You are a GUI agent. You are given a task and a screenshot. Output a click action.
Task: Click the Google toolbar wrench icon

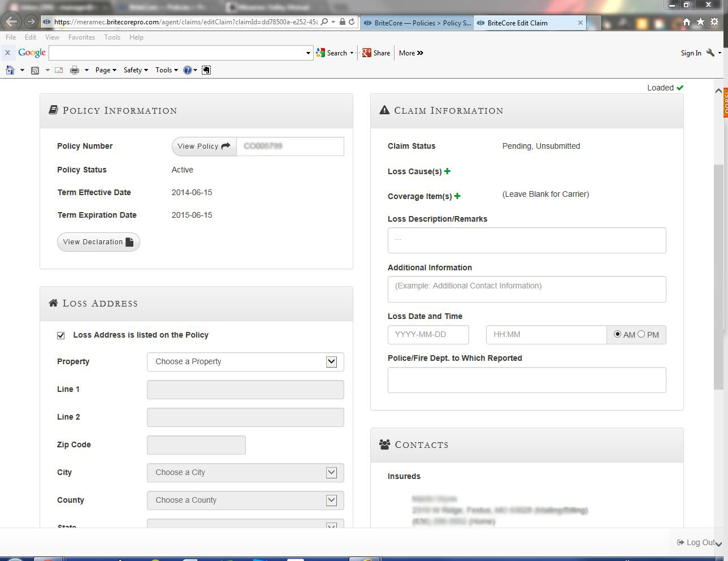coord(710,53)
